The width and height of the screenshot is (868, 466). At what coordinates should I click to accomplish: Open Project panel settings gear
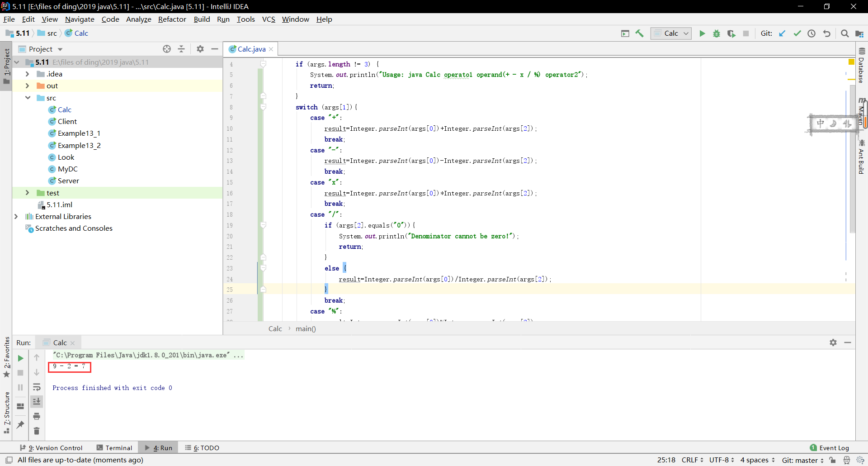pyautogui.click(x=200, y=49)
